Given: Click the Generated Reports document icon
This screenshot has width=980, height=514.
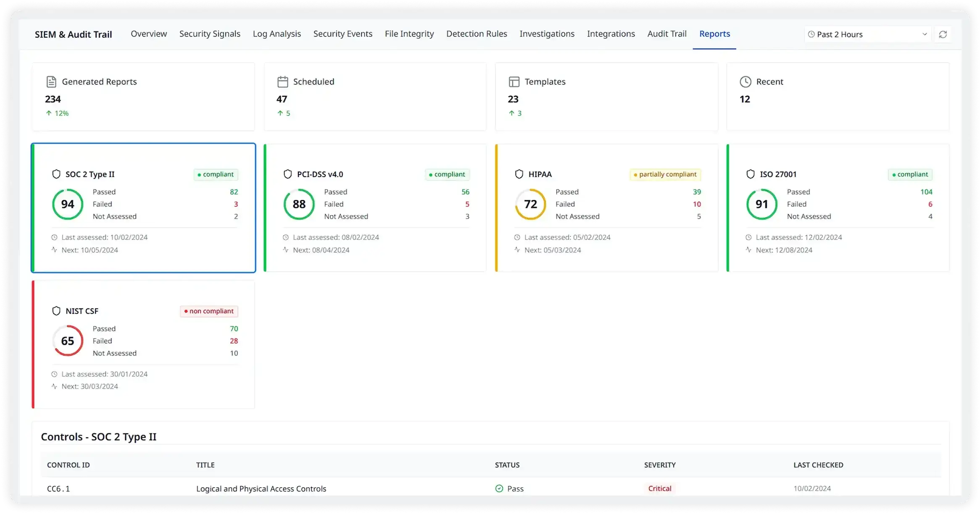Looking at the screenshot, I should click(51, 81).
